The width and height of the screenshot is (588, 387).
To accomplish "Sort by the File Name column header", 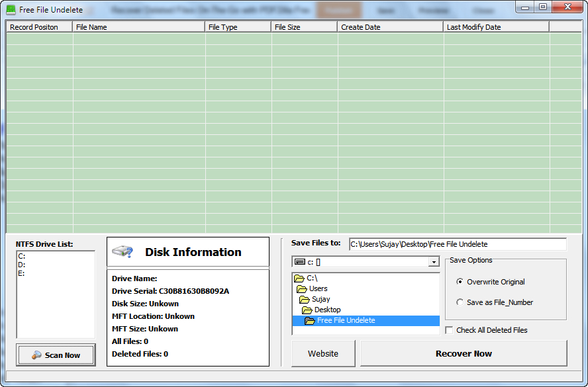I will [x=138, y=27].
